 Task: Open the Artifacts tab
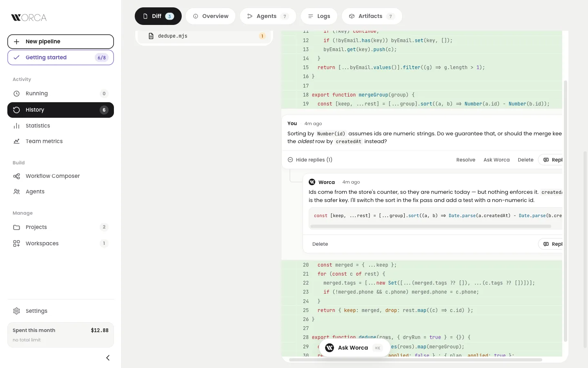[372, 16]
